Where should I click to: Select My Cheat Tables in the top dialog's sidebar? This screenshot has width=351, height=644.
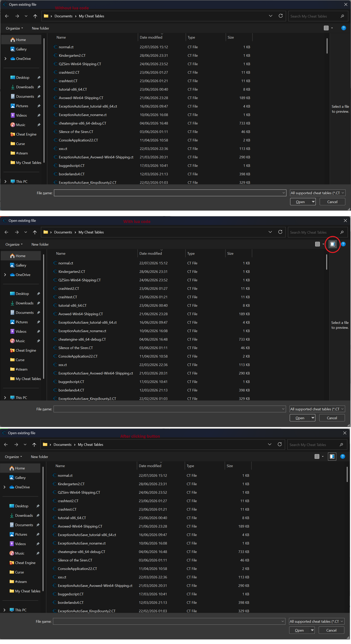(x=29, y=163)
